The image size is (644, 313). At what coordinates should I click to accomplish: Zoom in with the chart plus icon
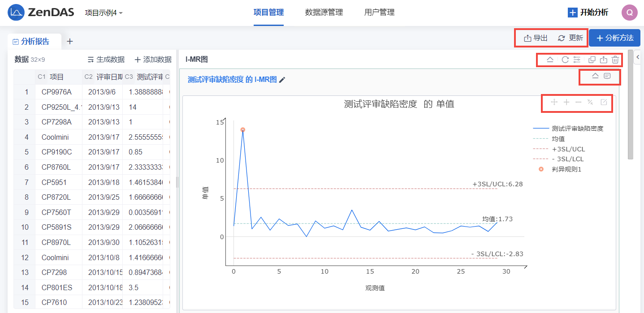(566, 102)
